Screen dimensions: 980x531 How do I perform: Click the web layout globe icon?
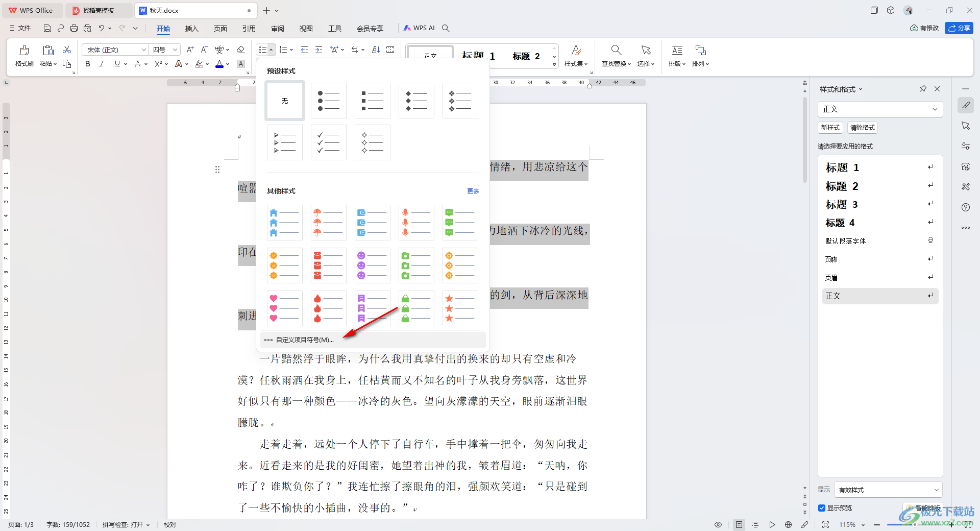(x=788, y=524)
